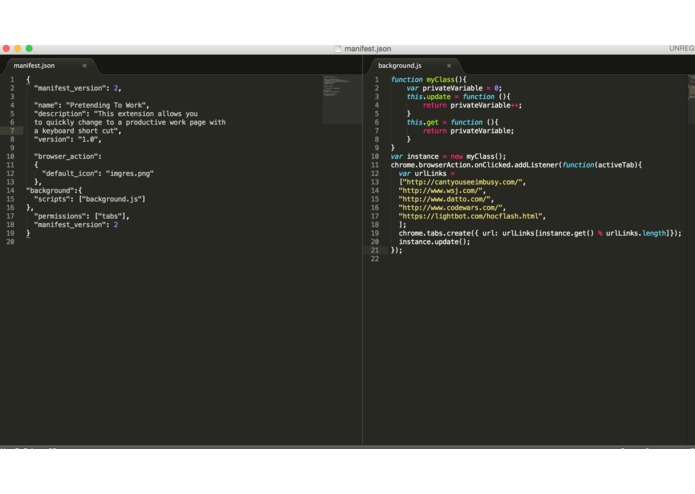This screenshot has width=695, height=494.
Task: Click the manifest.json document icon in title bar
Action: (338, 49)
